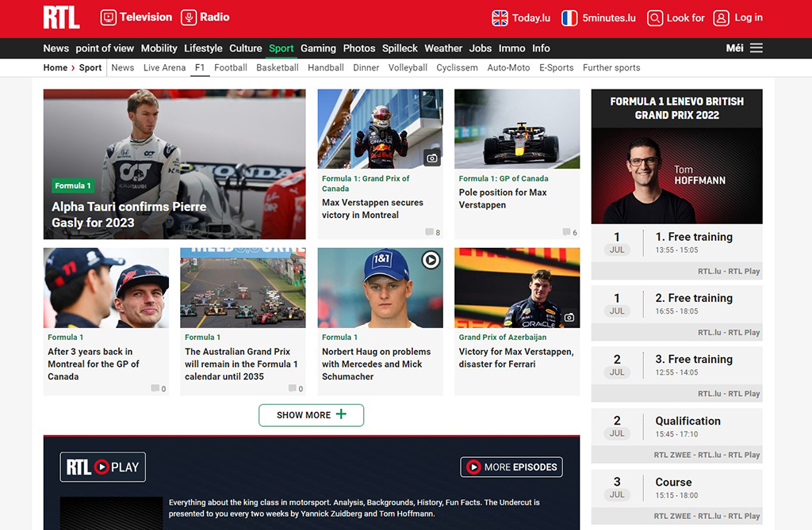Image resolution: width=812 pixels, height=530 pixels.
Task: Click the Red Bull car in rain thumbnail
Action: (517, 129)
